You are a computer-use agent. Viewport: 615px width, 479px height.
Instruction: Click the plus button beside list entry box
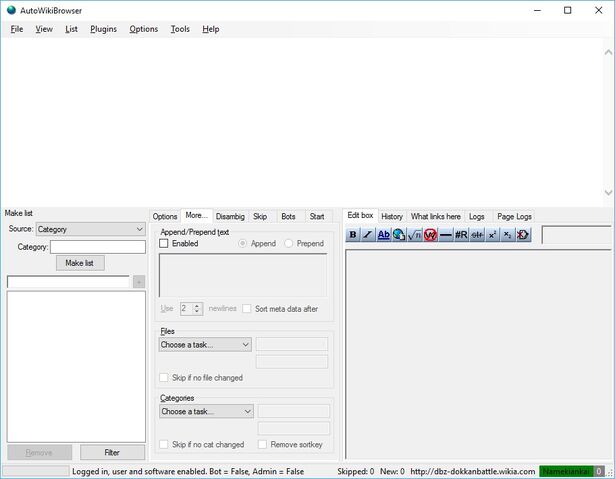(x=139, y=282)
